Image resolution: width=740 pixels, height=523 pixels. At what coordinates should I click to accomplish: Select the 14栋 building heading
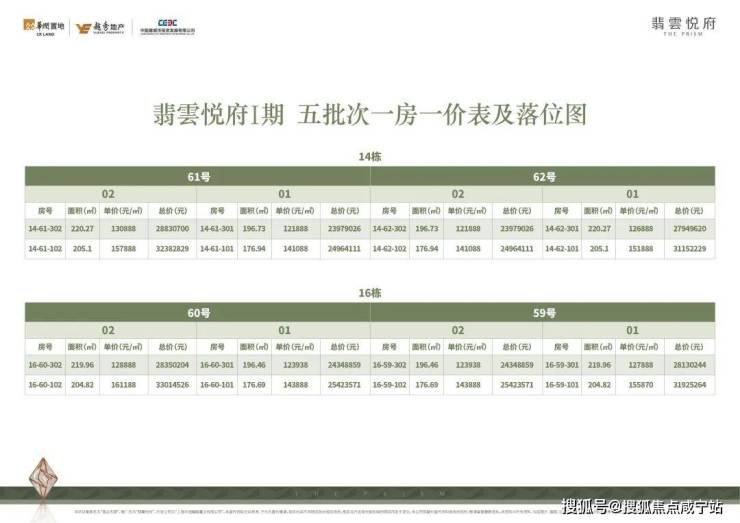point(370,157)
